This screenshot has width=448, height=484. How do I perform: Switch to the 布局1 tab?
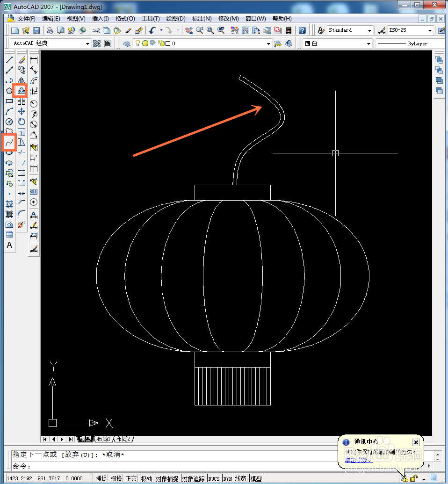tap(103, 439)
